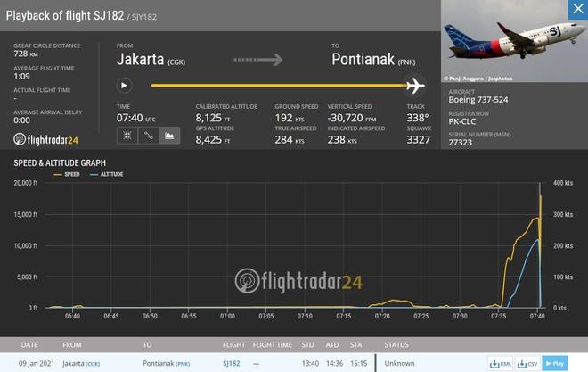Toggle the SPEED legend entry

68,174
